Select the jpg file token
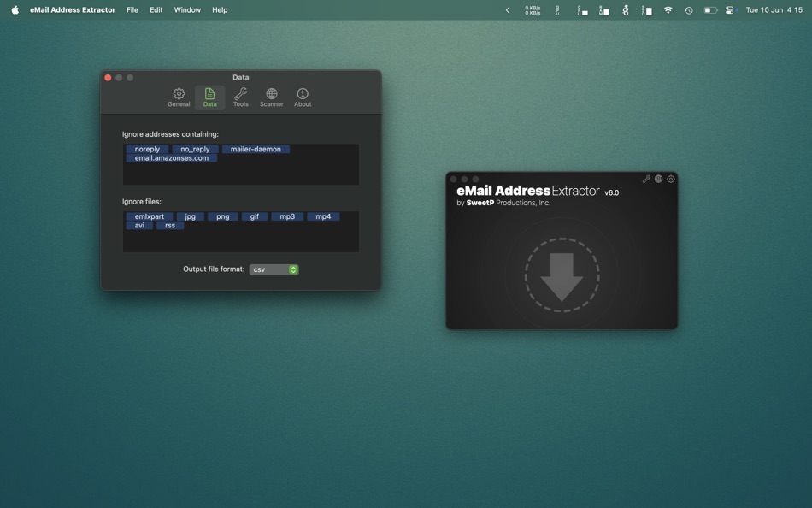The image size is (812, 508). (190, 216)
